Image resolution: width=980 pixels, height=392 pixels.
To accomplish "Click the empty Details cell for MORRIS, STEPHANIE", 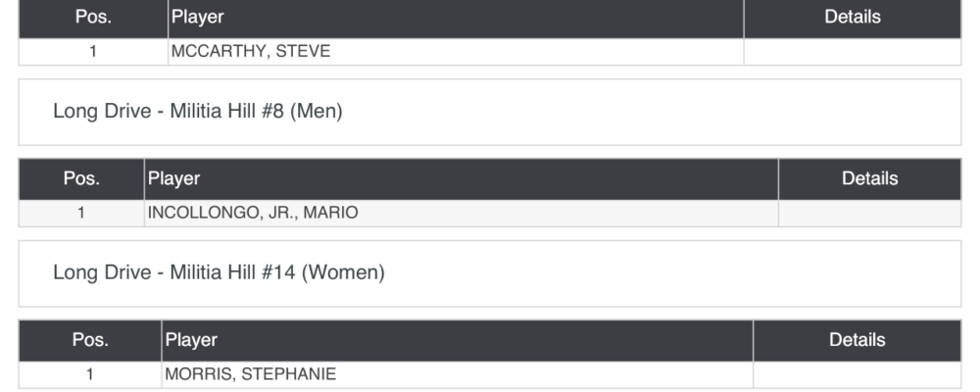I will tap(857, 373).
